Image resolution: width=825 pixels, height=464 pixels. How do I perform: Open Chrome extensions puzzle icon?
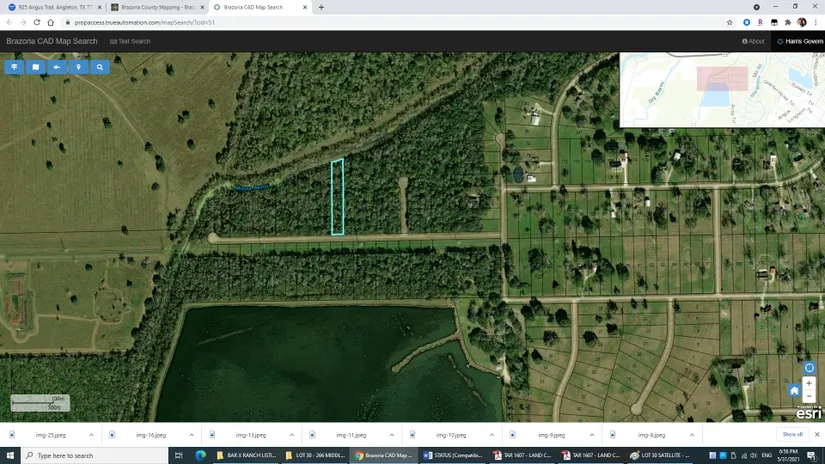[x=788, y=22]
